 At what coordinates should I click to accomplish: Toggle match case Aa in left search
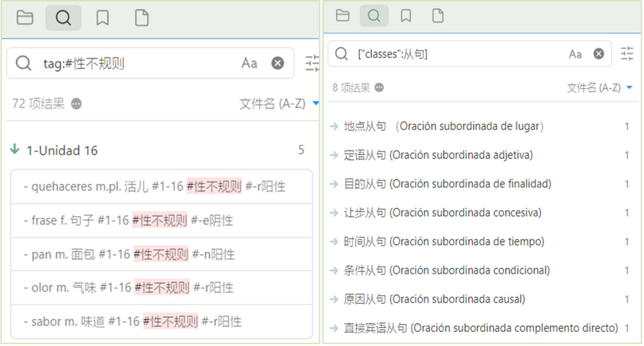coord(249,63)
